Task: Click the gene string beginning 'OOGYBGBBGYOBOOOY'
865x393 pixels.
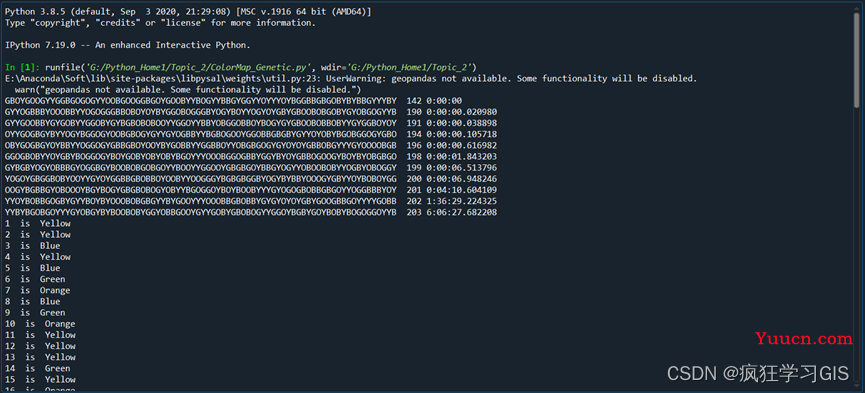Action: [201, 190]
